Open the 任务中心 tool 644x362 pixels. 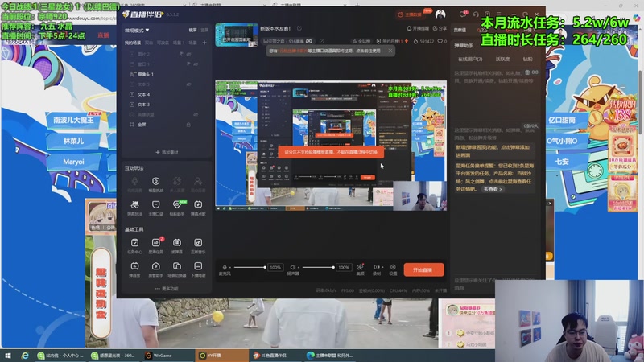134,246
